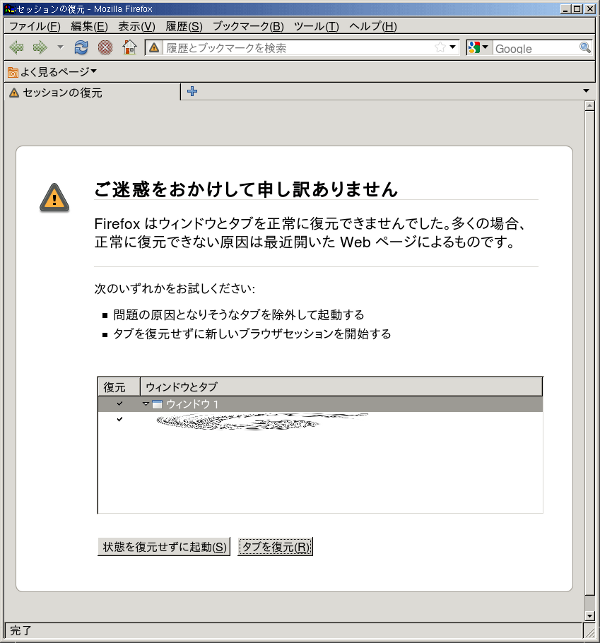Click the 復元 column header
The image size is (600, 643).
click(119, 387)
